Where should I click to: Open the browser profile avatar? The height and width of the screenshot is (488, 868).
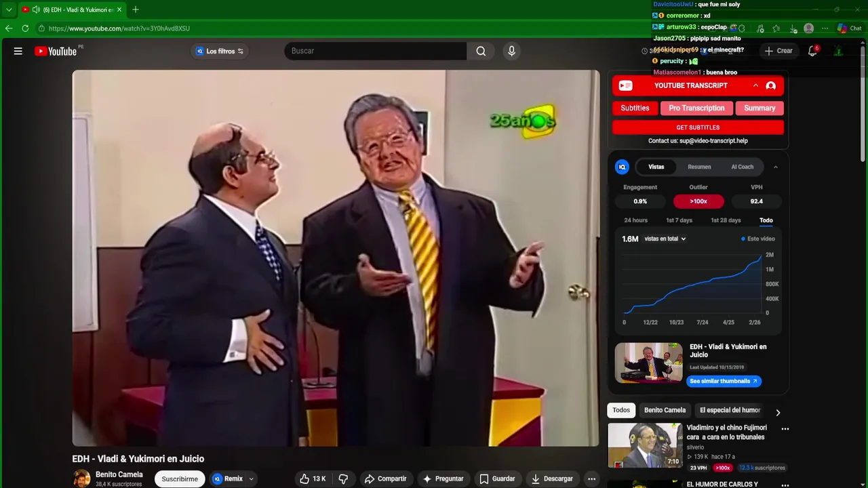[808, 28]
